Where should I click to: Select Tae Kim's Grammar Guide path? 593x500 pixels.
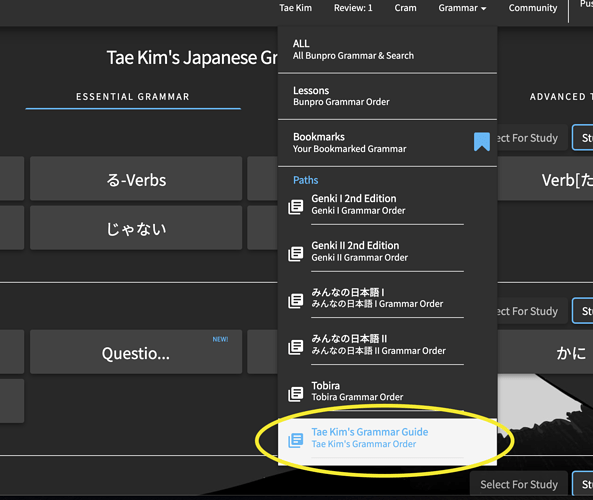point(387,441)
